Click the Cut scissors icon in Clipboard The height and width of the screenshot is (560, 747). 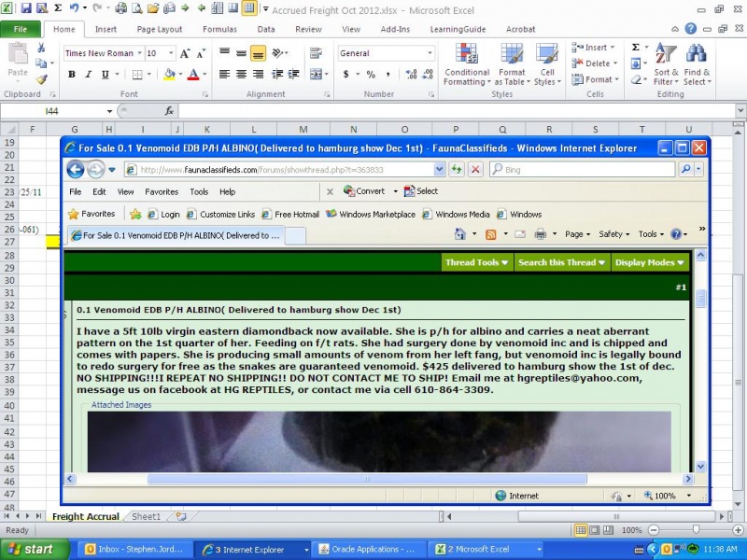tap(41, 48)
